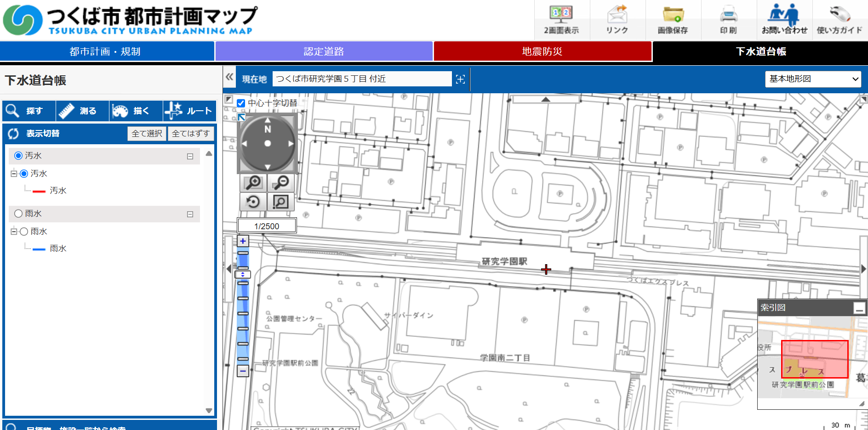Save map image with 画像保存 icon

tap(673, 20)
